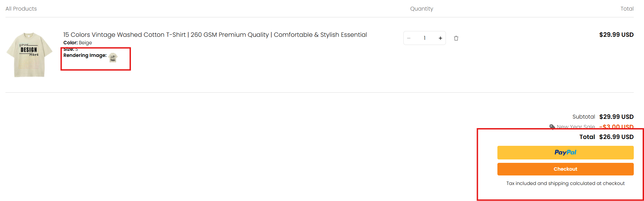Remove the T-shirt with the trash icon
This screenshot has width=644, height=201.
point(456,38)
